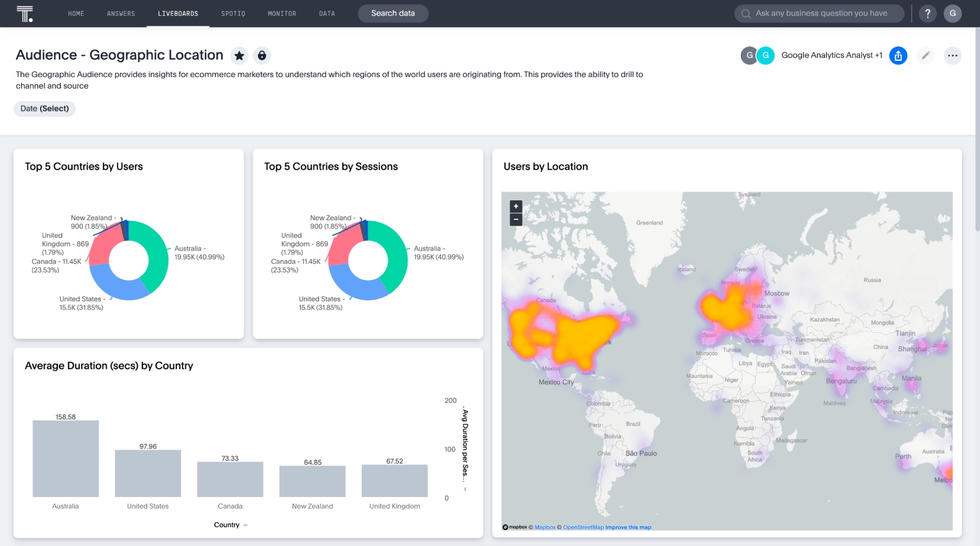Click the 97.96 value label

coord(148,446)
